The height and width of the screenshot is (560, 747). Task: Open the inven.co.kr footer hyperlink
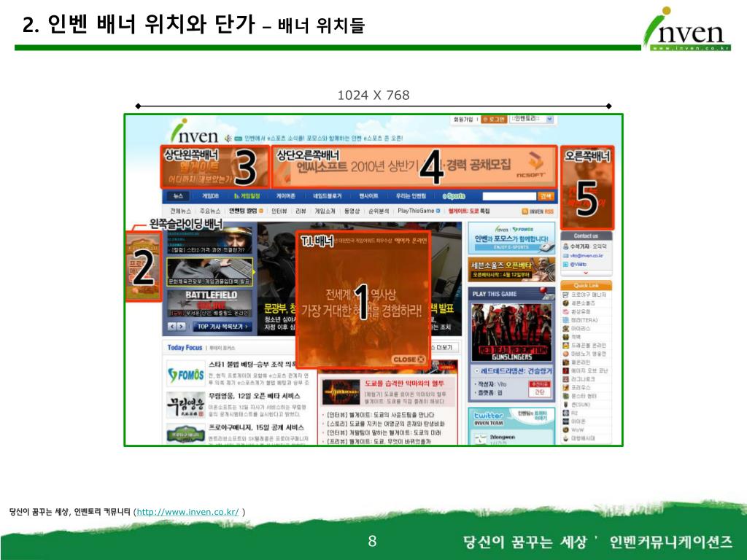187,512
